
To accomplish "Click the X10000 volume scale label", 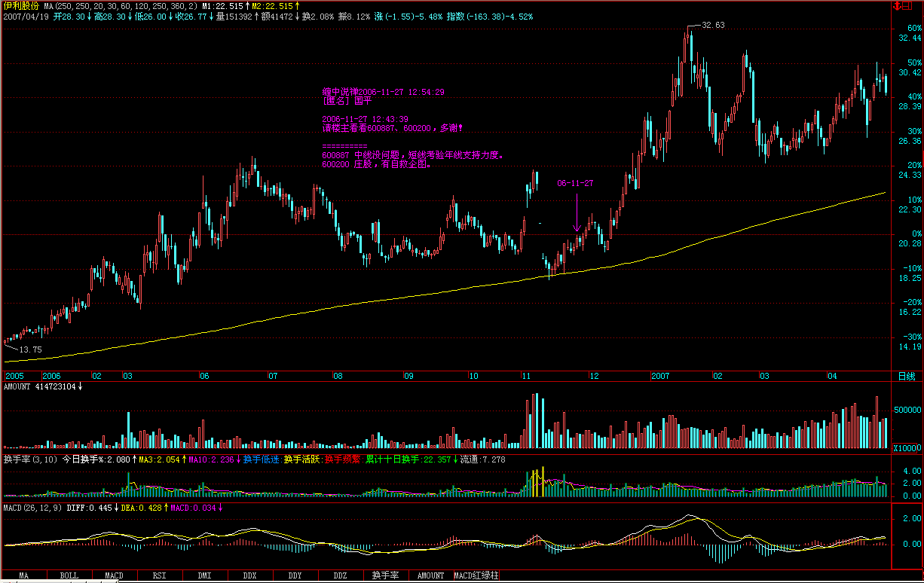I will 905,448.
